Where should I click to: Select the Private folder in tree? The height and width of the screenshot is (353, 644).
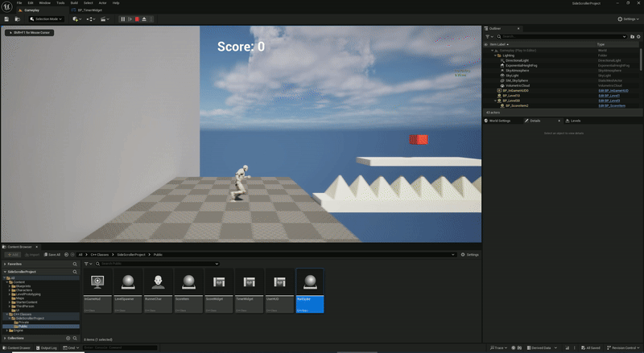click(x=23, y=322)
